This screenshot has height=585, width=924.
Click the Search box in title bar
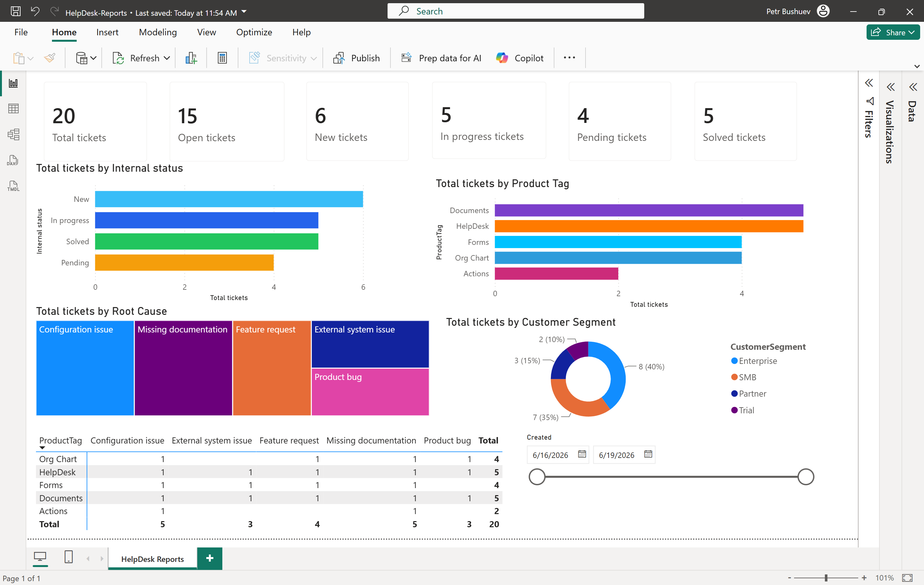point(515,11)
